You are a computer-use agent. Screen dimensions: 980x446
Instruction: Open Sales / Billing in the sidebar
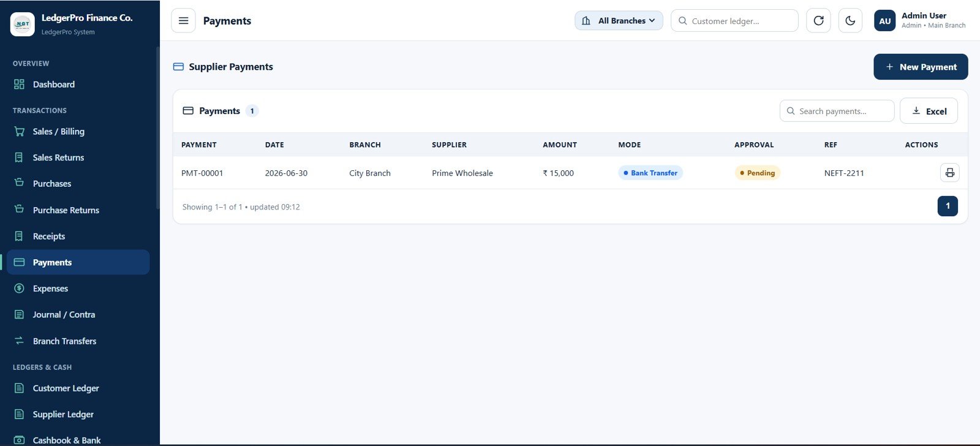tap(78, 132)
